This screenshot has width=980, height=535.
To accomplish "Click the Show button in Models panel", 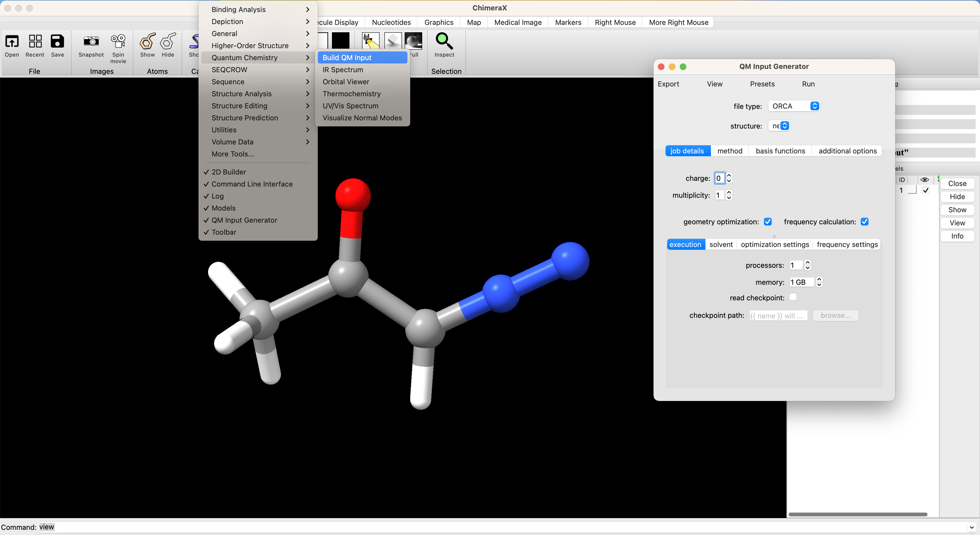I will tap(957, 210).
